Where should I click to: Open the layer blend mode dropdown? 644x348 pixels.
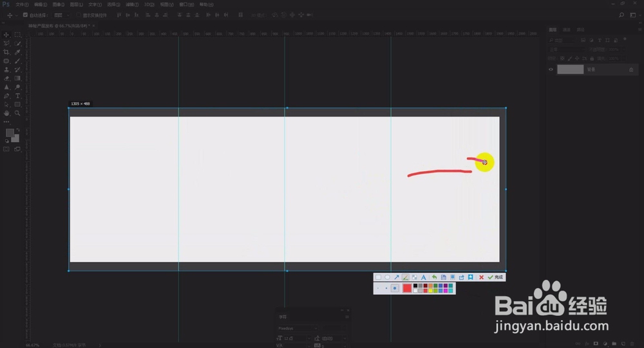point(567,50)
